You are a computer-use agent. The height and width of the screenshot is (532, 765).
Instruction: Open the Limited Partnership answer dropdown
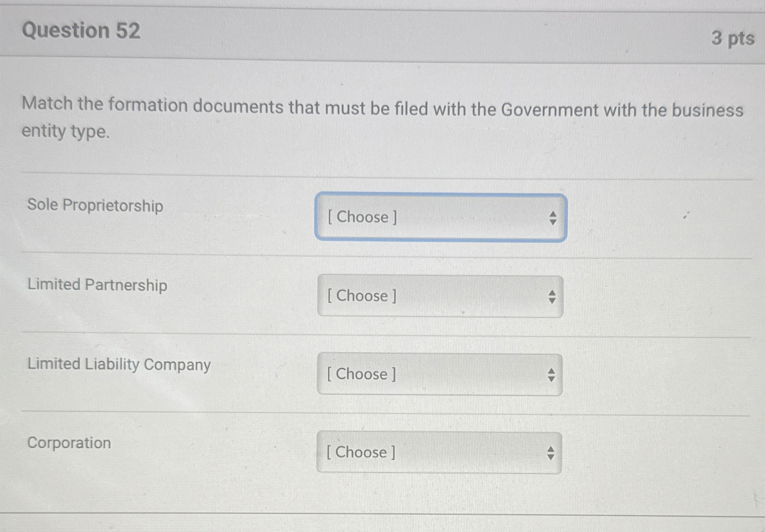coord(440,296)
